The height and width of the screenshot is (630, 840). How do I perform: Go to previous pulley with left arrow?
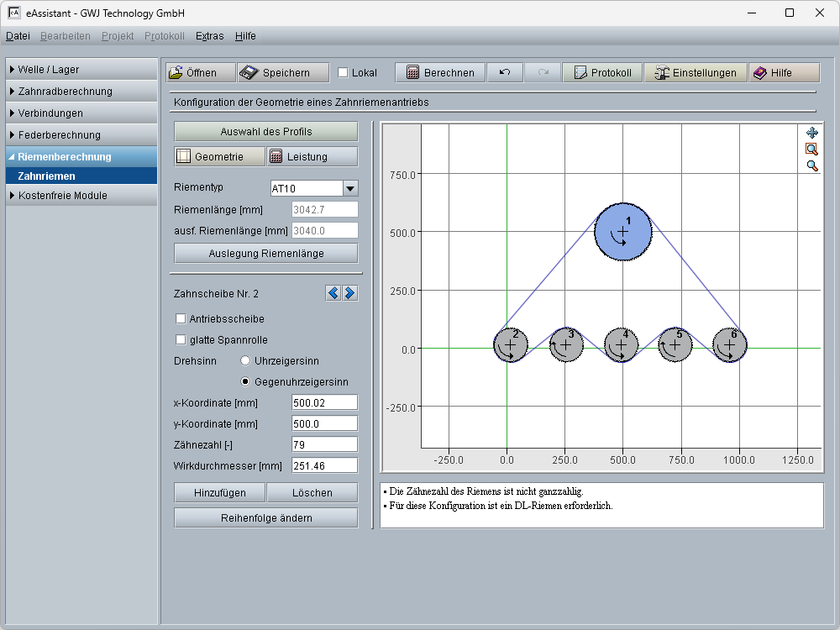pos(333,293)
